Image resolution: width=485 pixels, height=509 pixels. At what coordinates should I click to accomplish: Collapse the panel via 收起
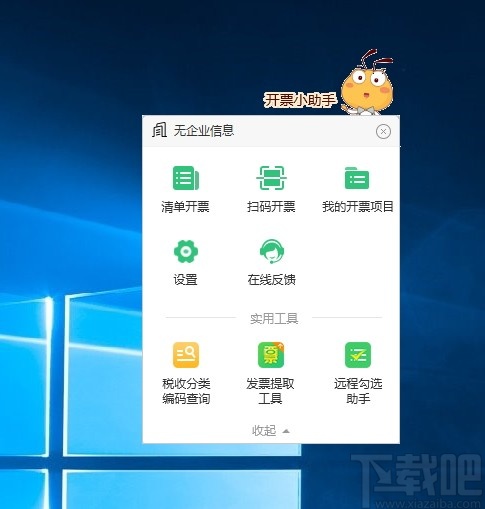point(270,431)
